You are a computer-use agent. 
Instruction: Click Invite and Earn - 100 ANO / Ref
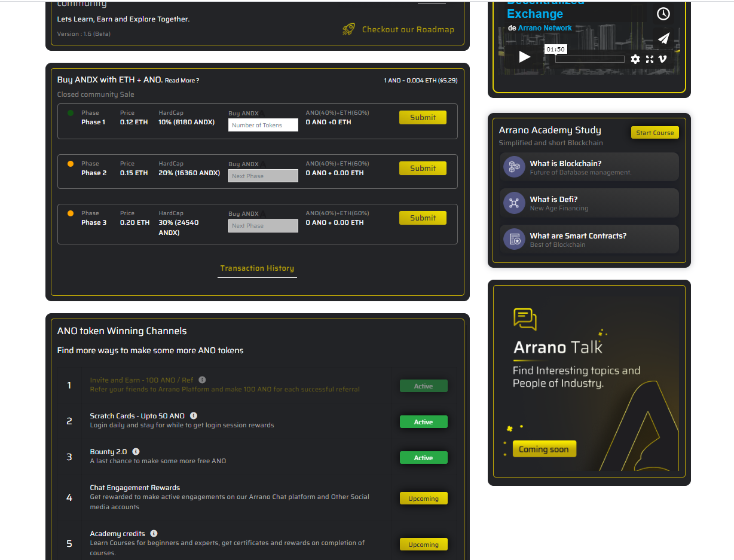(142, 380)
